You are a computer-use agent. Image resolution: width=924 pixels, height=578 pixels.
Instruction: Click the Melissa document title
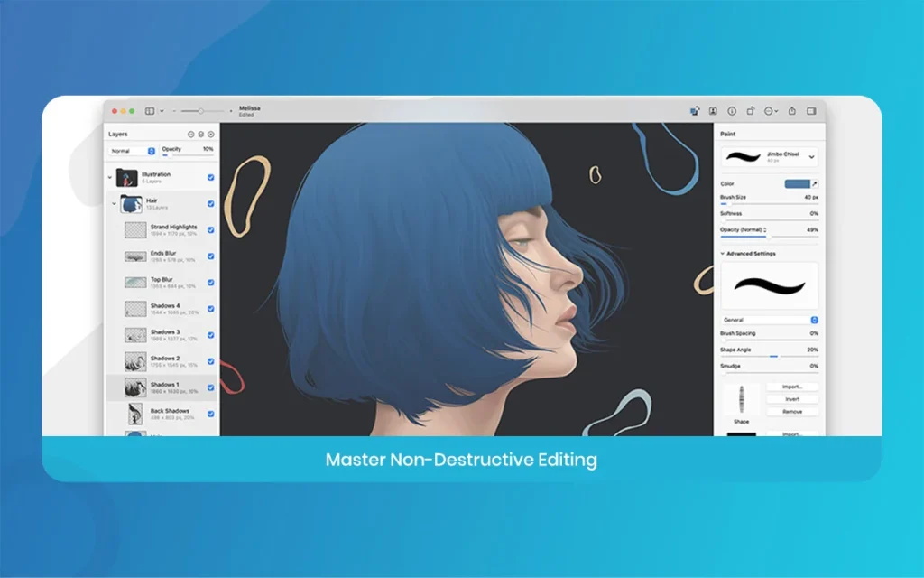(x=249, y=108)
